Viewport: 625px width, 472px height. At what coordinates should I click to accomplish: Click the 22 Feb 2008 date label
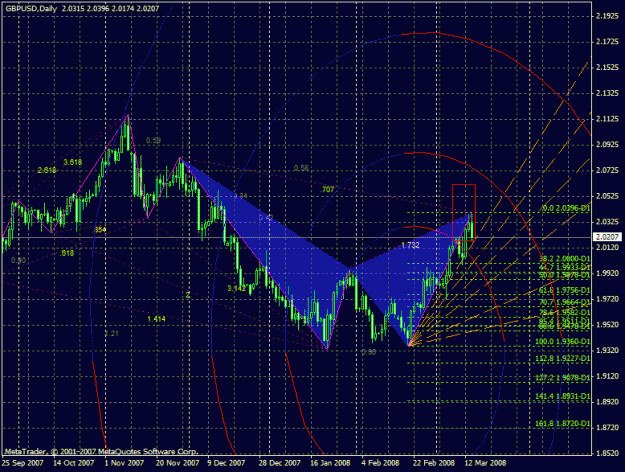[434, 463]
